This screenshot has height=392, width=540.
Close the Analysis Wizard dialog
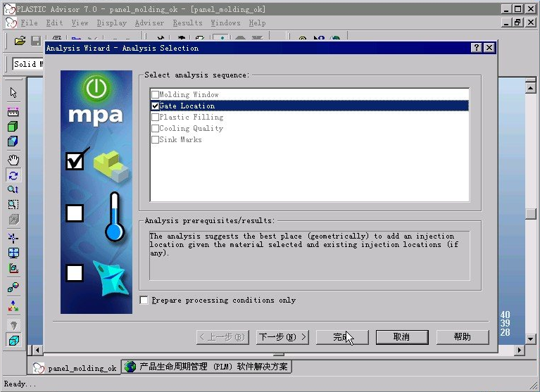click(489, 47)
